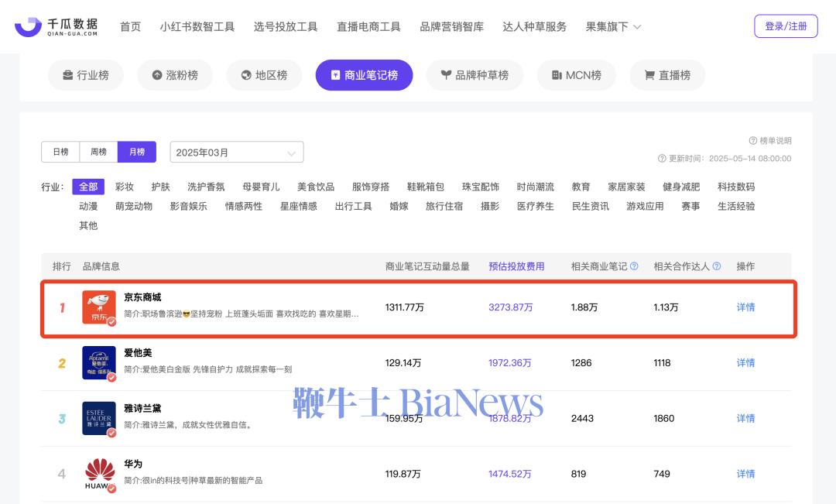Filter by 彩妆 industry
The width and height of the screenshot is (836, 504).
coord(124,187)
